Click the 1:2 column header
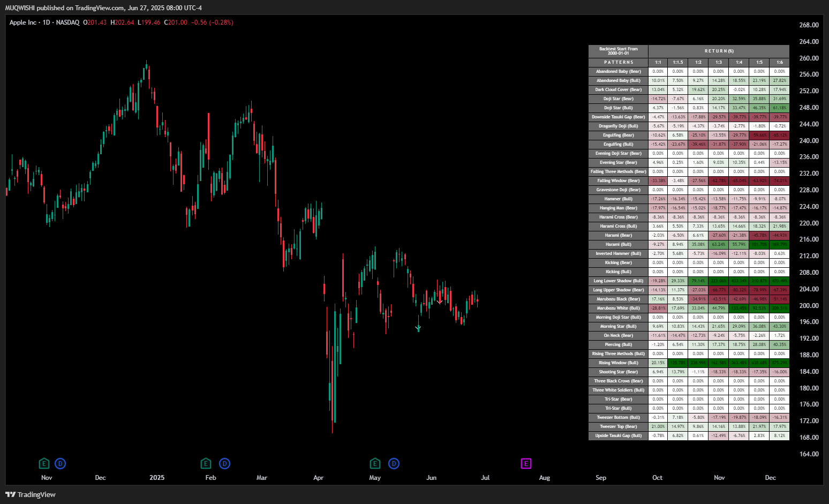Viewport: 829px width, 504px height. tap(698, 63)
